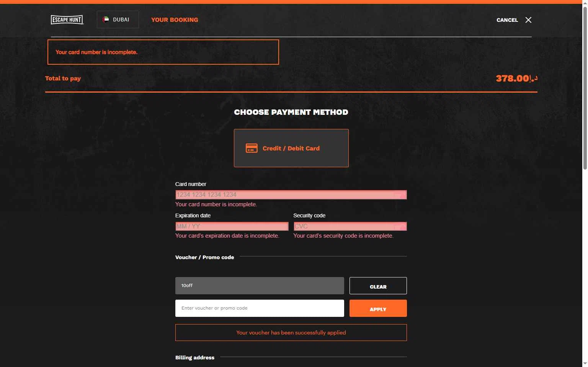The width and height of the screenshot is (588, 367).
Task: Clear the applied 10off voucher
Action: click(x=378, y=286)
